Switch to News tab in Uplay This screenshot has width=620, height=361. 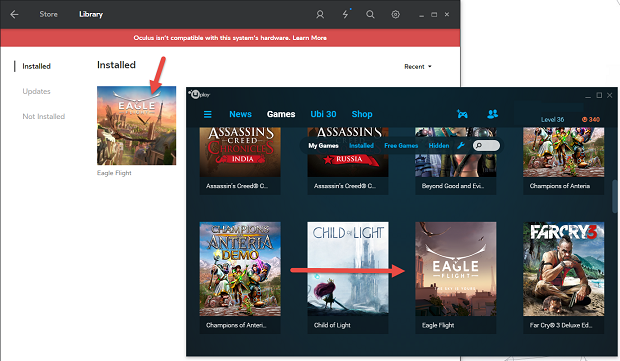pos(240,114)
